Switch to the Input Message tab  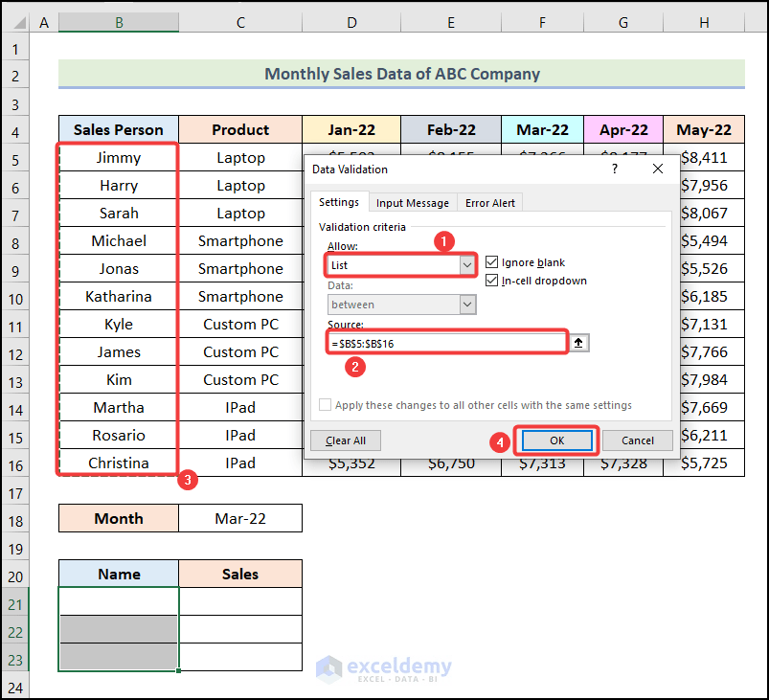[412, 202]
